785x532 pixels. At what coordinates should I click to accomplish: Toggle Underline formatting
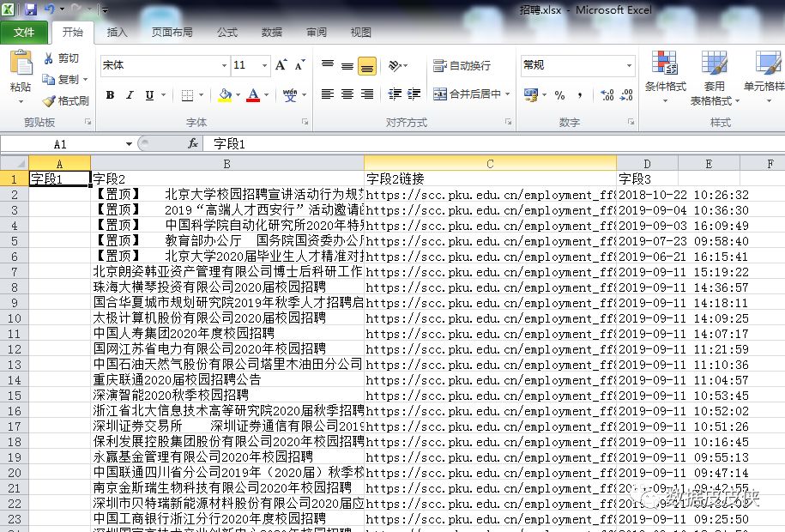pyautogui.click(x=149, y=95)
